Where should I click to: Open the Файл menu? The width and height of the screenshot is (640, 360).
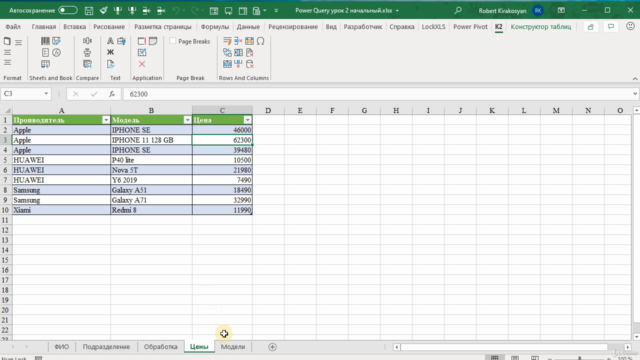pos(13,27)
